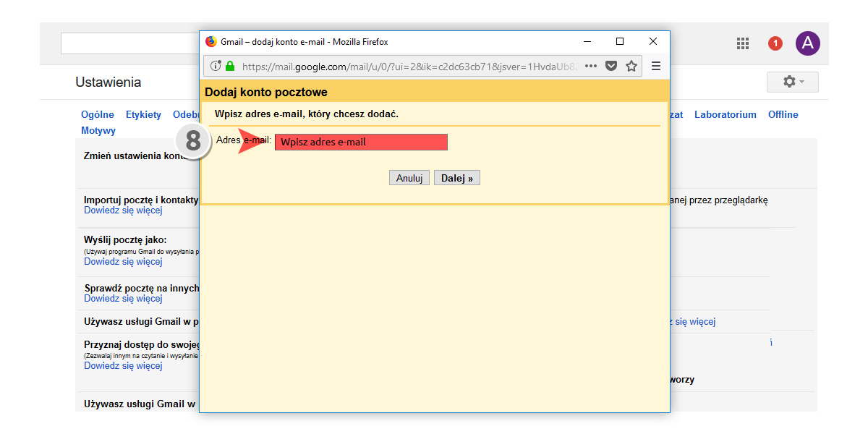868x434 pixels.
Task: Click the Dodaj konto pocztowe heading
Action: [x=266, y=93]
